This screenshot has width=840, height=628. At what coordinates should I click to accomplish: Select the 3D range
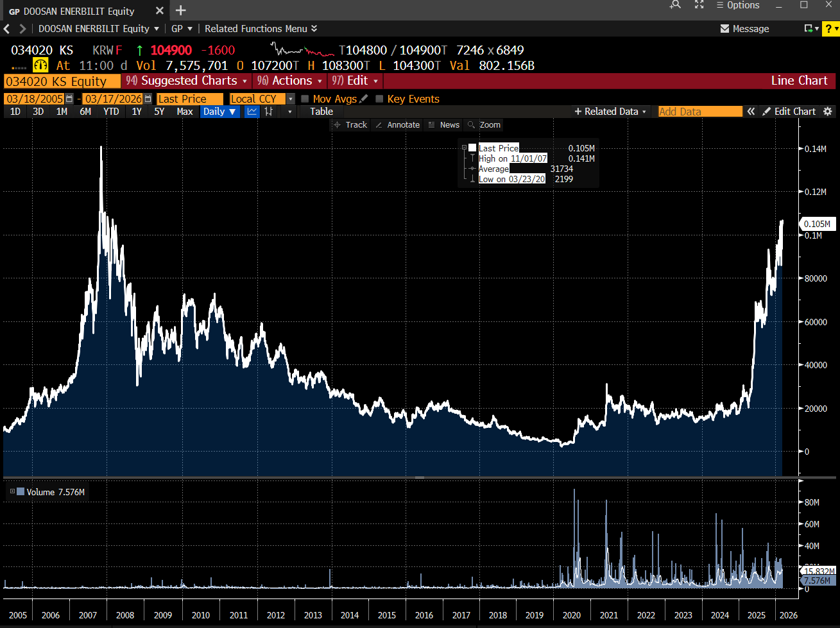(39, 112)
